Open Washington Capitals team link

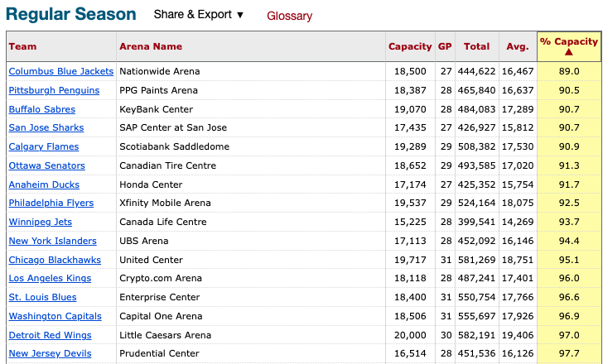[55, 316]
